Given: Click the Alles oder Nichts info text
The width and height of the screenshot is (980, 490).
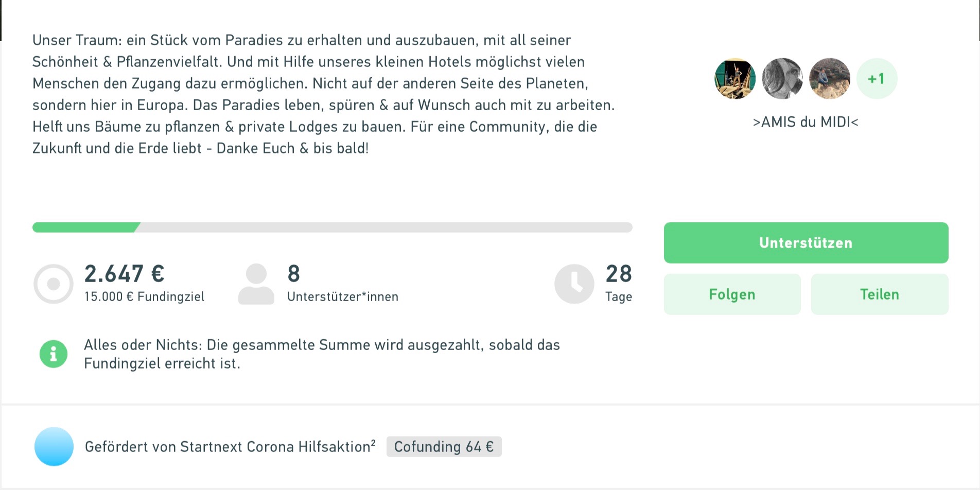Looking at the screenshot, I should [322, 354].
